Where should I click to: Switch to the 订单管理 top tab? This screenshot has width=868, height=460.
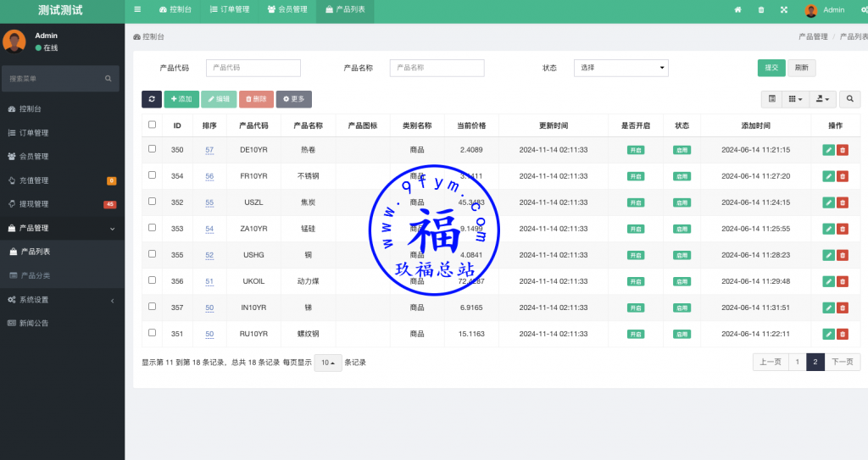click(x=230, y=10)
